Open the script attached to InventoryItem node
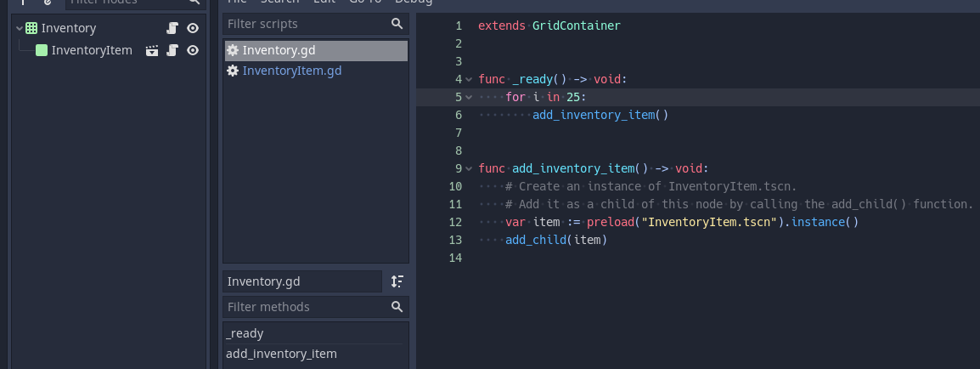This screenshot has width=980, height=369. [172, 50]
